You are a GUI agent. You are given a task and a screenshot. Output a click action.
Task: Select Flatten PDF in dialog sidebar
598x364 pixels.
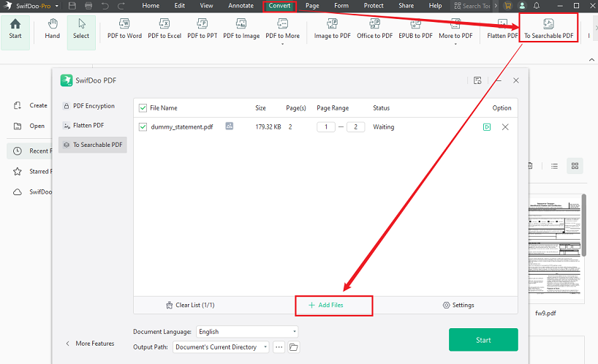click(x=93, y=126)
